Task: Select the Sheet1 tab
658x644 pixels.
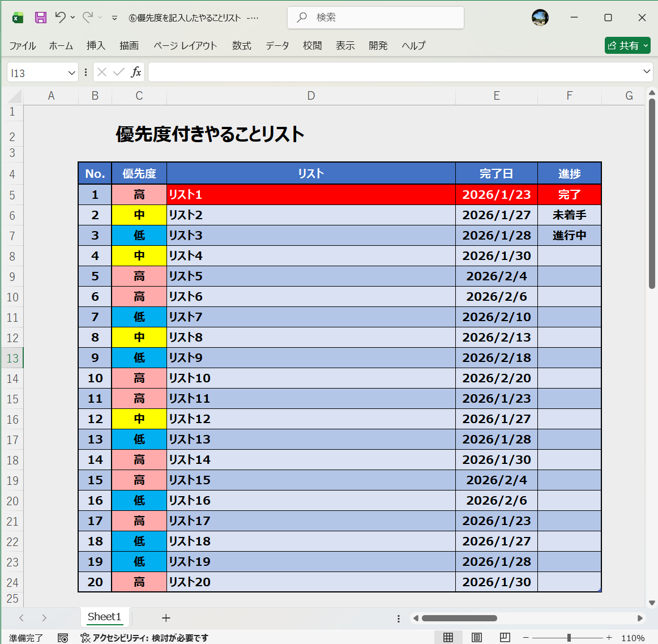Action: [104, 617]
